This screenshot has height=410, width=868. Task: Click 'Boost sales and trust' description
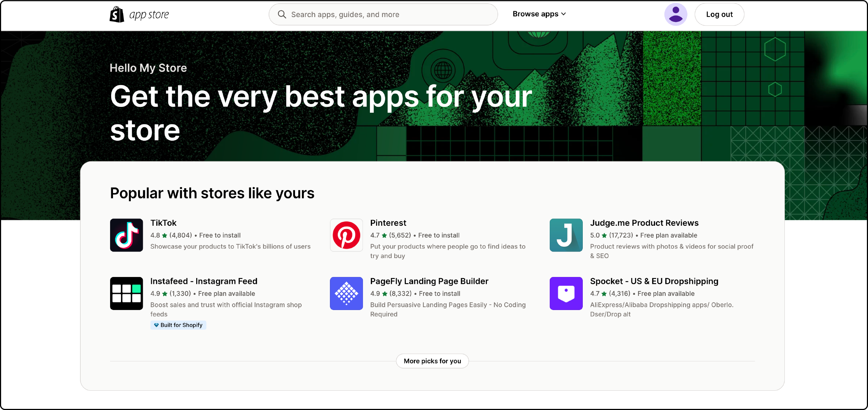tap(226, 309)
